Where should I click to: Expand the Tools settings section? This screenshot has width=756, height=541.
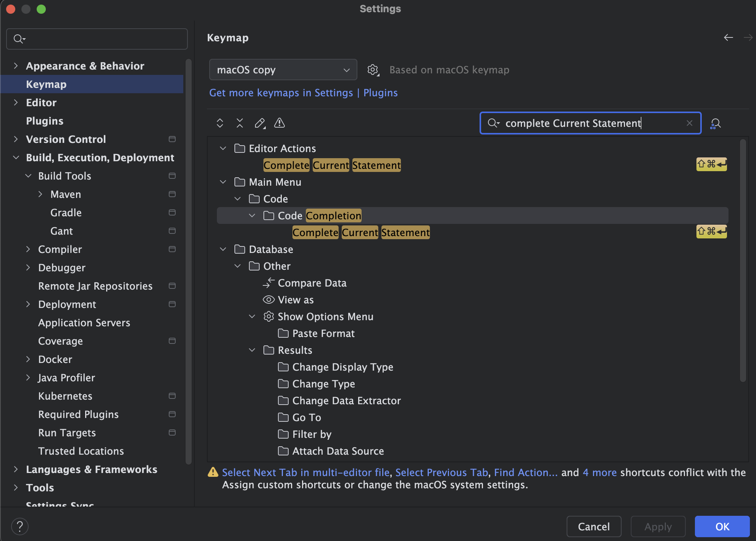point(16,488)
